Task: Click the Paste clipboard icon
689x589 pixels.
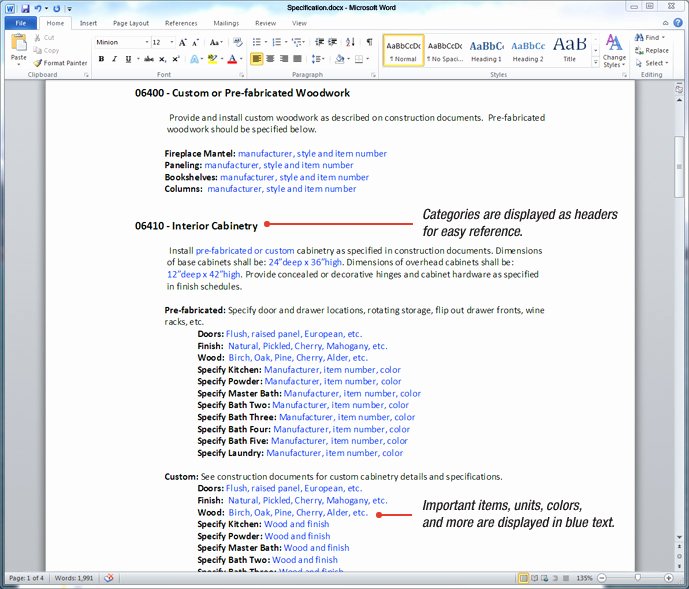Action: click(18, 44)
